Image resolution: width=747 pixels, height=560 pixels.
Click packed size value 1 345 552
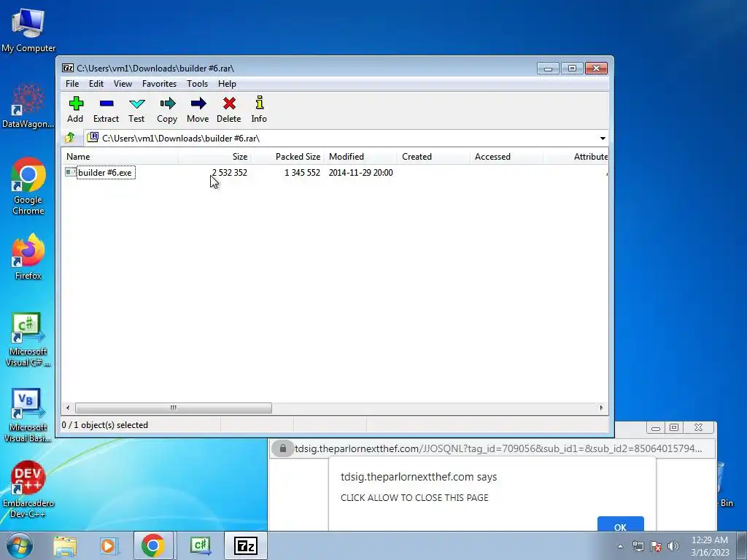[x=302, y=172]
